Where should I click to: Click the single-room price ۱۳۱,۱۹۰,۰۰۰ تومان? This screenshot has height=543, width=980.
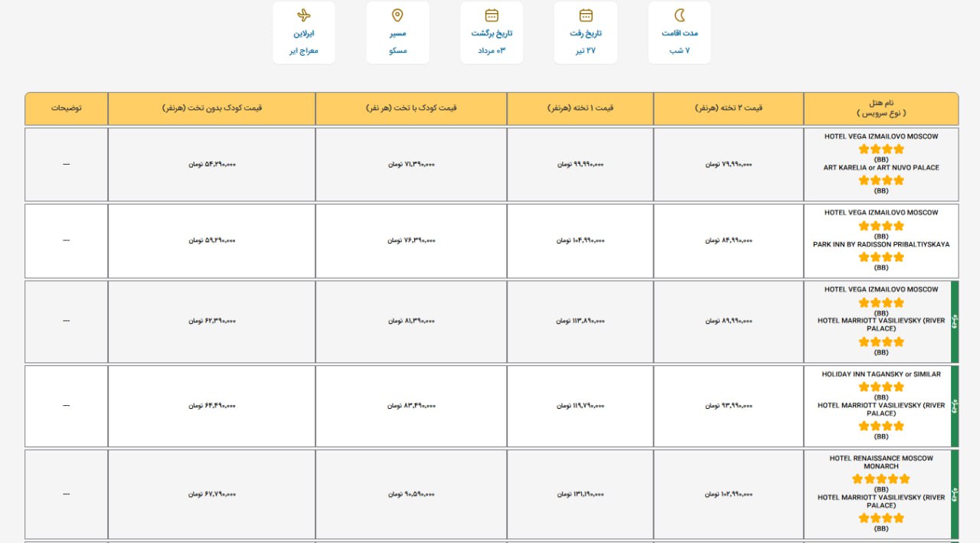[x=580, y=494]
